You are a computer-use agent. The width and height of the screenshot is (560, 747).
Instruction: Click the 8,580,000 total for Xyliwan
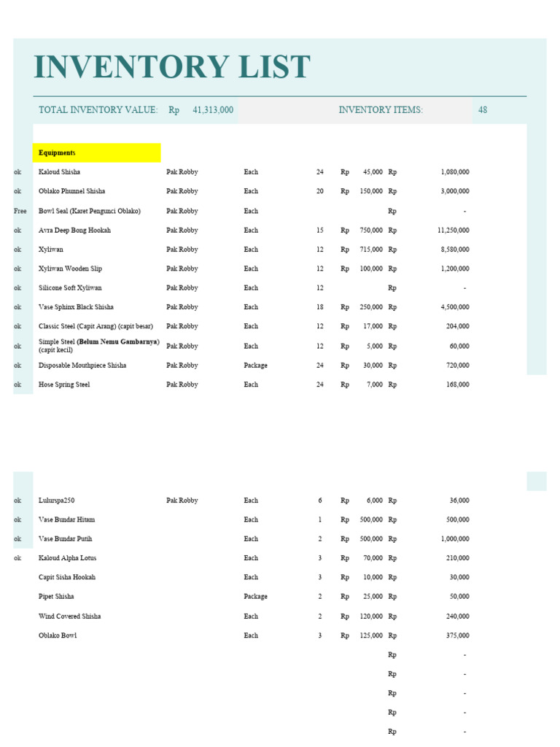click(x=455, y=249)
